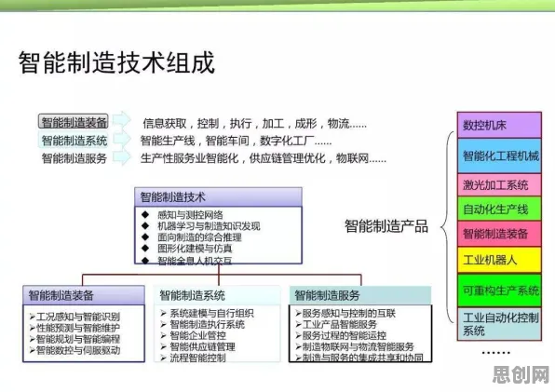Viewport: 555px width, 392px height.
Task: Click the line 智能生产线，智能车间，数字化工厂
Action: pos(237,142)
